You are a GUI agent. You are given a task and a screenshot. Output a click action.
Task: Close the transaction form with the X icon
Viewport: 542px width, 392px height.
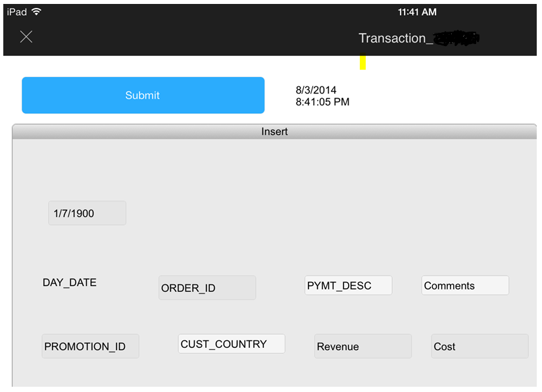(26, 37)
